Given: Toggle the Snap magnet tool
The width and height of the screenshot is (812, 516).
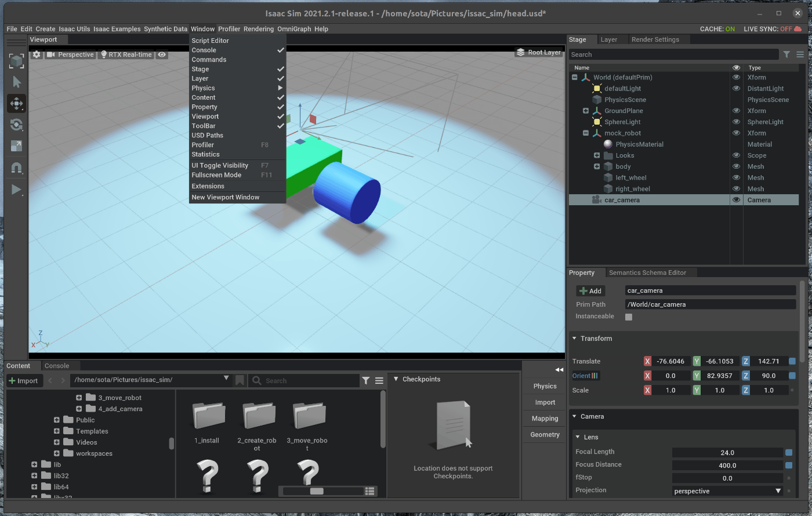Looking at the screenshot, I should coord(16,168).
